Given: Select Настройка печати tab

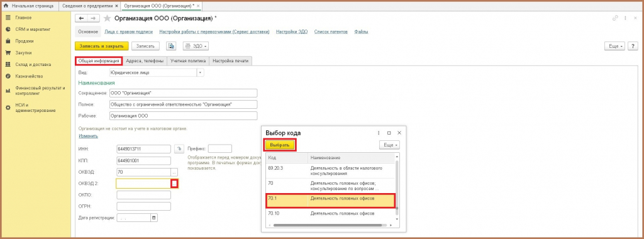Looking at the screenshot, I should point(230,61).
